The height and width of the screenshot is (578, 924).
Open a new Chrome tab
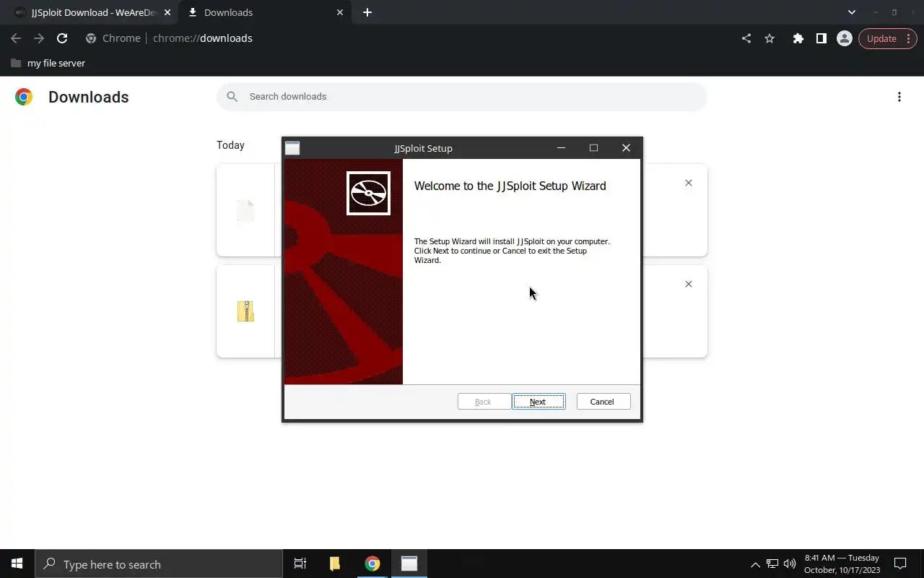[x=367, y=12]
